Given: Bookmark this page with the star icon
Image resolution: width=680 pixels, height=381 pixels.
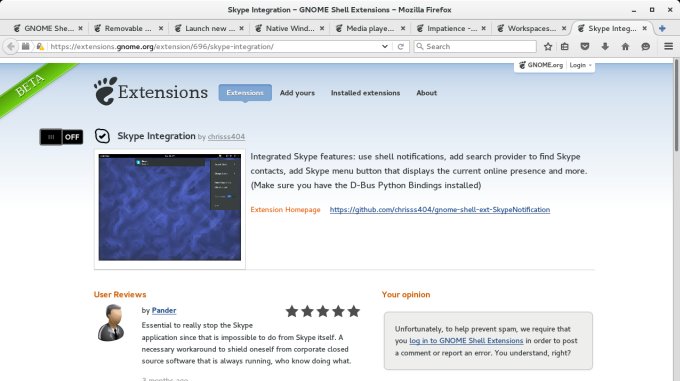Looking at the screenshot, I should 548,46.
